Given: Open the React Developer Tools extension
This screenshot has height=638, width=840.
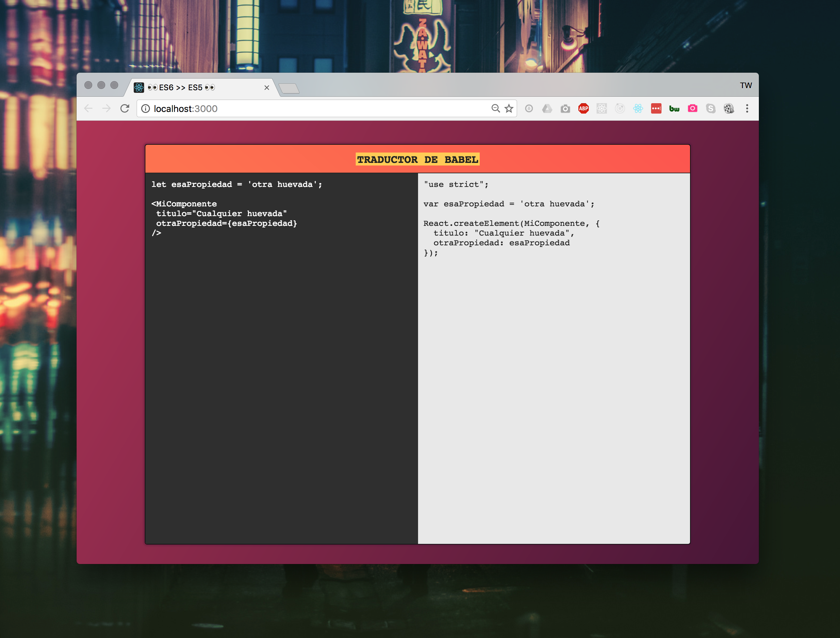Looking at the screenshot, I should pyautogui.click(x=638, y=109).
